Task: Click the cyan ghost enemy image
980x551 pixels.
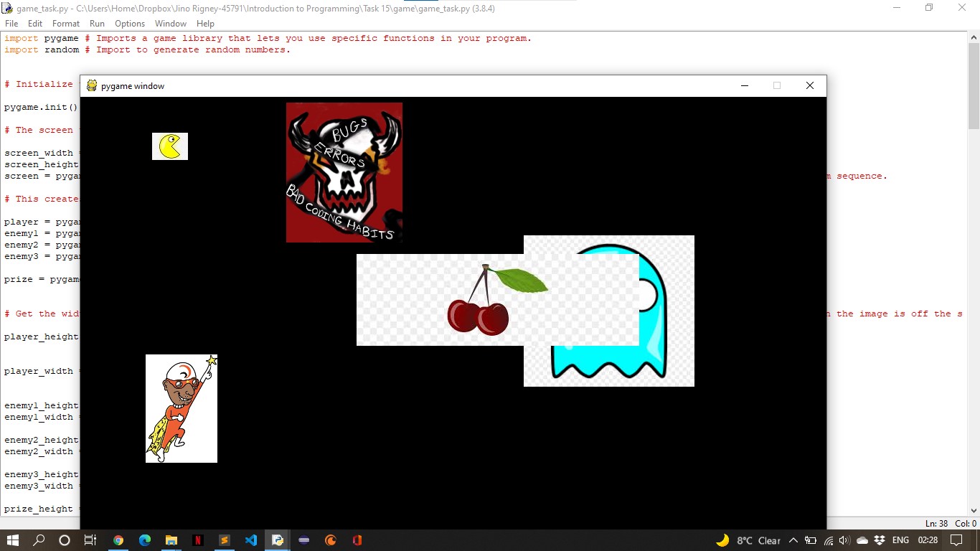Action: [x=609, y=311]
